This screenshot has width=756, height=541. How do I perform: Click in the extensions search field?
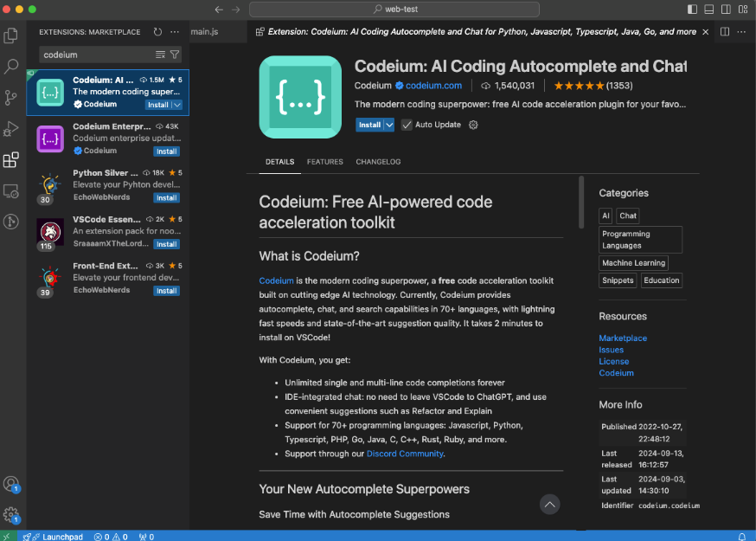(95, 55)
